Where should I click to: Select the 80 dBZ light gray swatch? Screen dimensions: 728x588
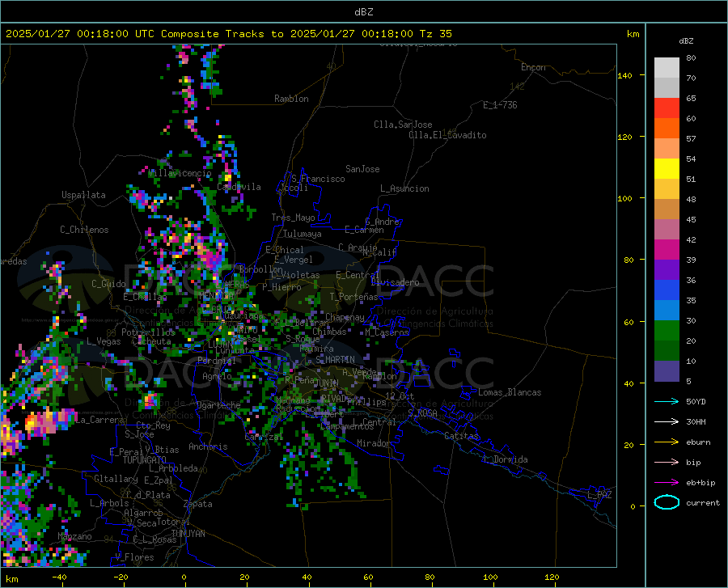pyautogui.click(x=667, y=67)
